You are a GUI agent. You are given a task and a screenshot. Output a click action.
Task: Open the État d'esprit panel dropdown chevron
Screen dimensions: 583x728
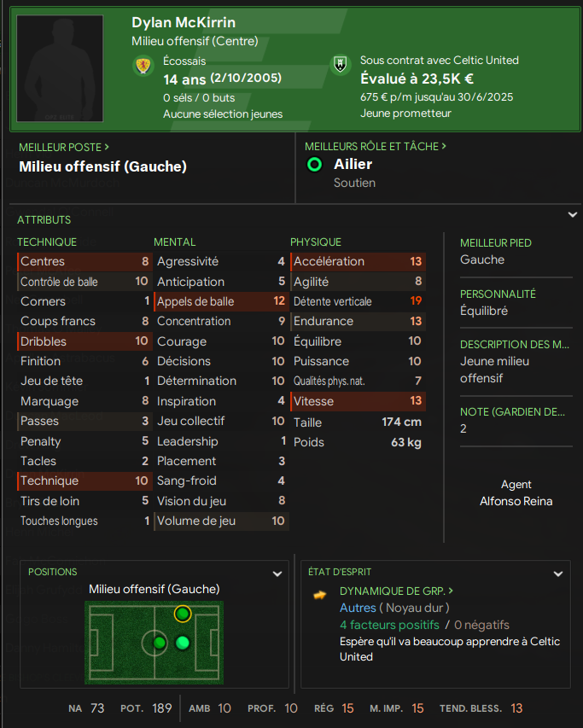tap(560, 574)
